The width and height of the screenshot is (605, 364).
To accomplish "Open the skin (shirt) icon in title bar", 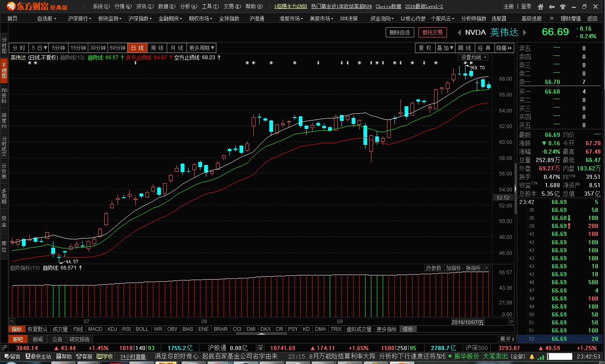I will pos(563,7).
